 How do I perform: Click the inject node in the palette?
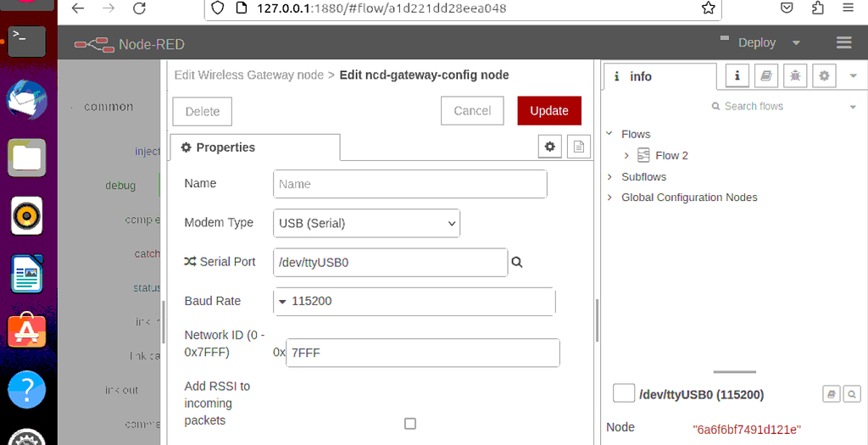click(x=147, y=152)
